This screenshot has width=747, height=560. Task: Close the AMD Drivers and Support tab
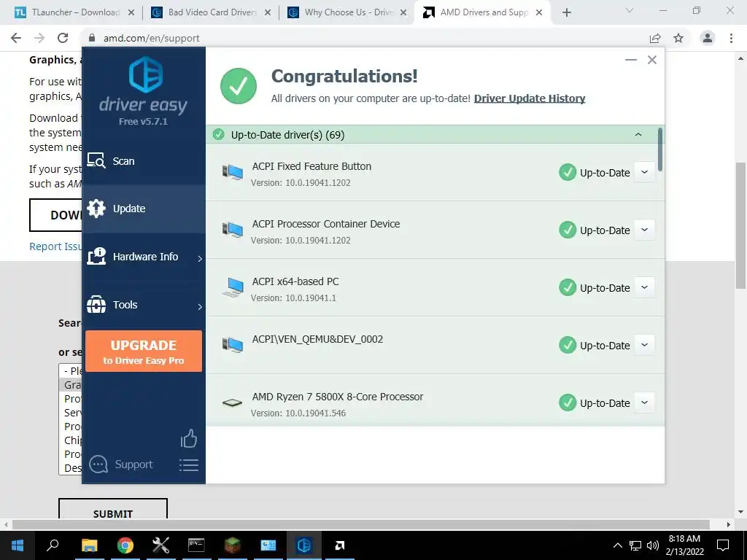click(x=539, y=13)
